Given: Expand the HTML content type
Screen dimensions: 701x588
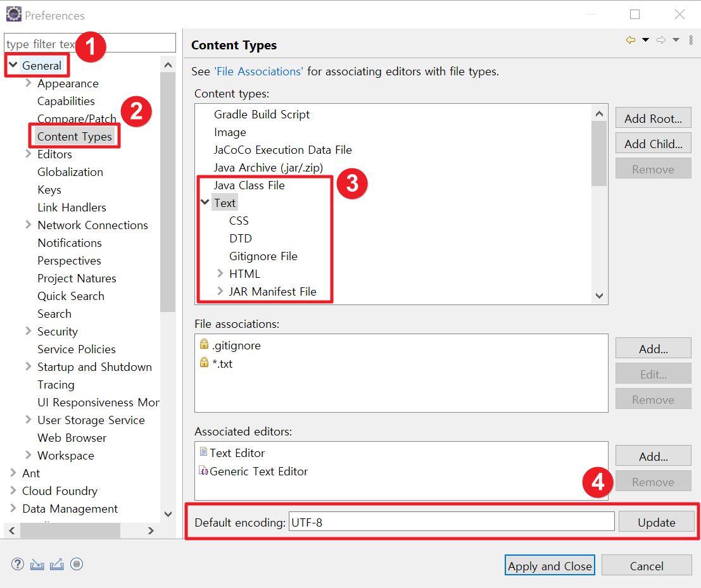Looking at the screenshot, I should [220, 273].
